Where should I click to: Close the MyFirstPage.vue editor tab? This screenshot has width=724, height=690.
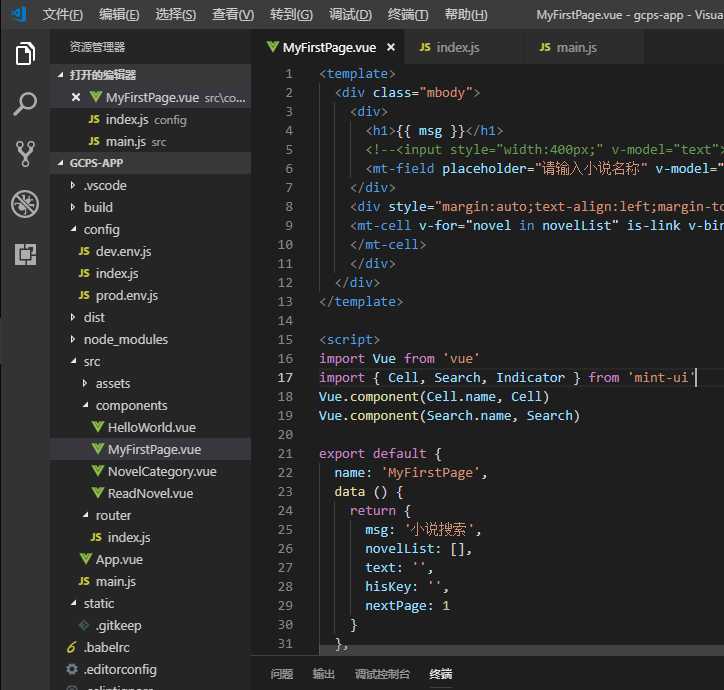click(391, 47)
